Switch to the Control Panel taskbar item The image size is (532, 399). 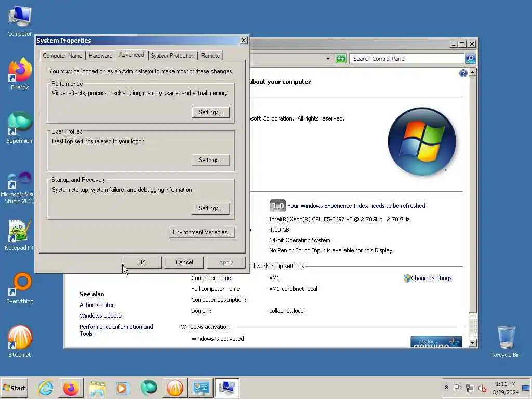(x=201, y=388)
